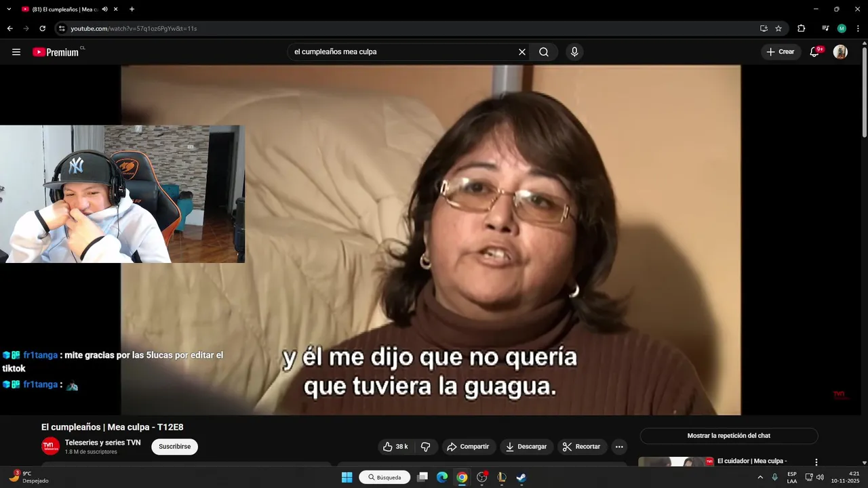This screenshot has width=868, height=488.
Task: Open the El cuidador | Mea culpa suggested video
Action: click(752, 461)
